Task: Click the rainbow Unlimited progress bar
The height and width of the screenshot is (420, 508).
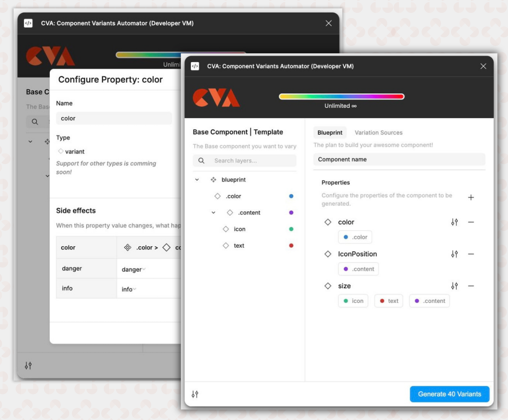Action: 341,96
